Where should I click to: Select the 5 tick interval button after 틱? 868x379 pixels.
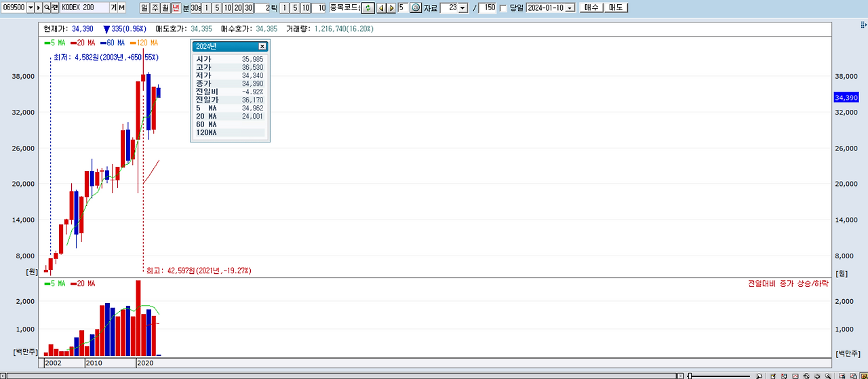click(295, 7)
